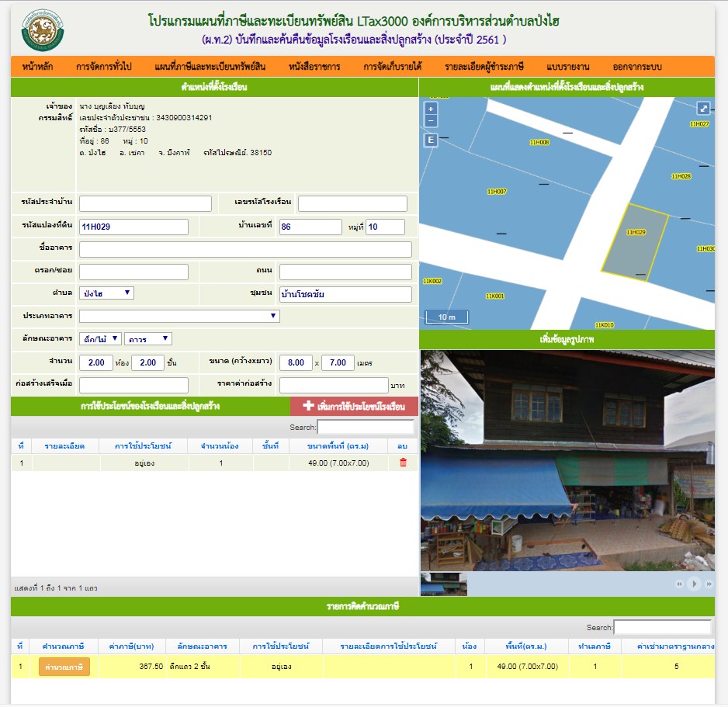
Task: Select parcel 11H008 on the map
Action: tap(539, 143)
